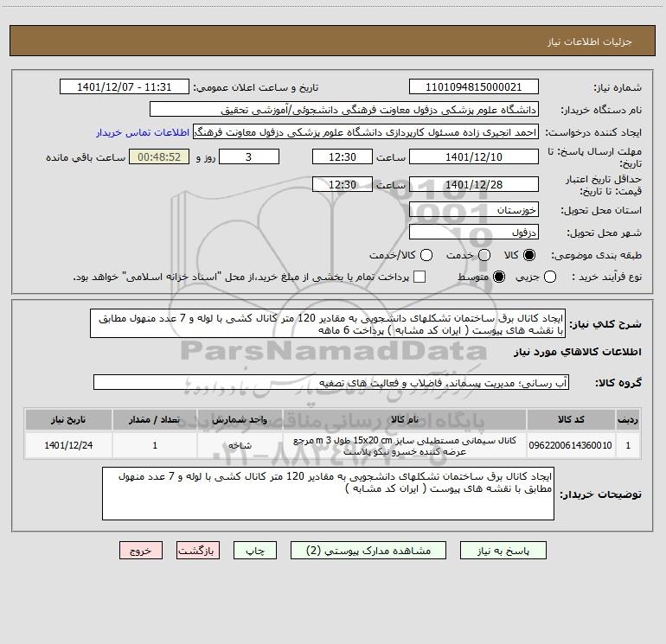Click the ردیف column header

(628, 419)
